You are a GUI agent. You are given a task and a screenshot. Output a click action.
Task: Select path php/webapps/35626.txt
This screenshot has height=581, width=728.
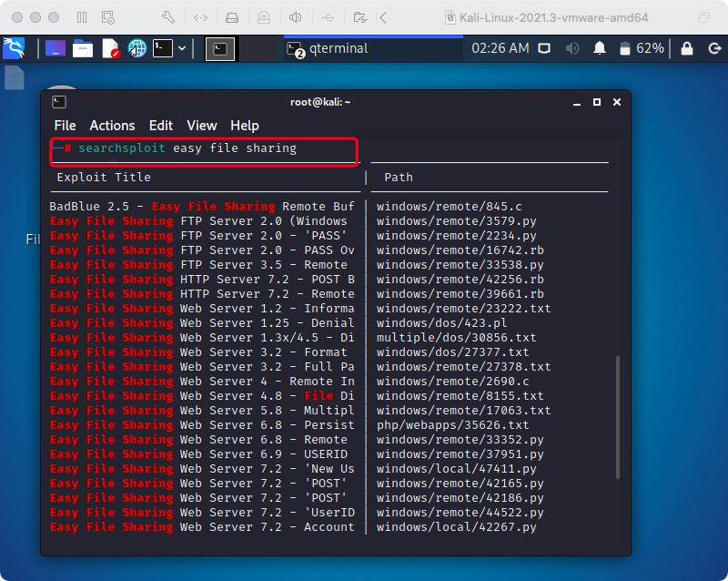click(452, 425)
